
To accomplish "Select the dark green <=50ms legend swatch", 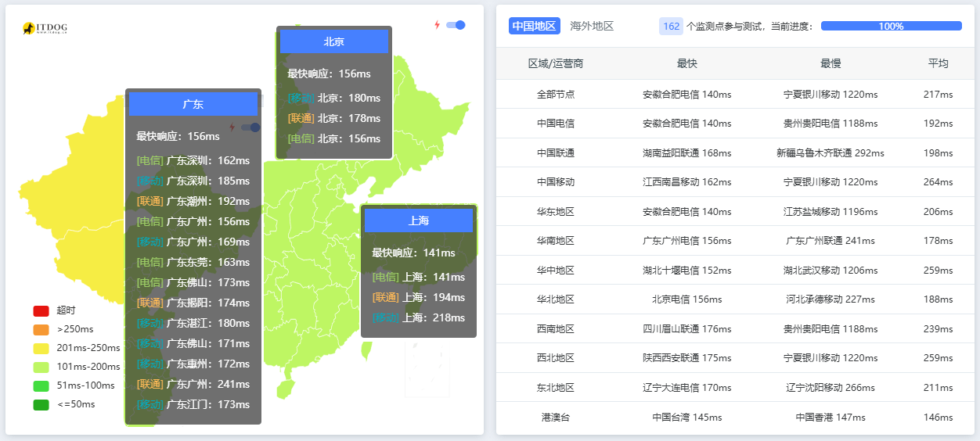I will point(41,404).
